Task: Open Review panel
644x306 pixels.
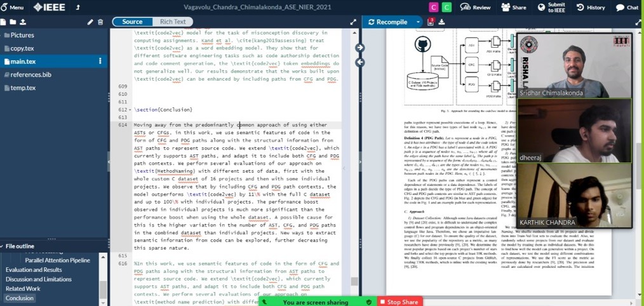Action: coord(475,8)
